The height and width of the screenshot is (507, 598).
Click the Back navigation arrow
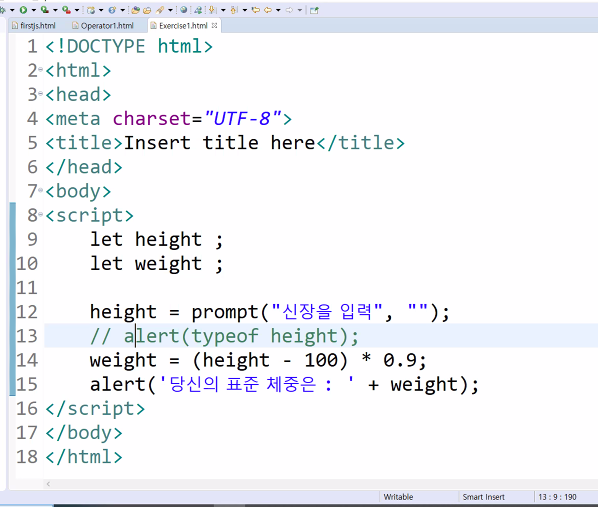click(x=268, y=10)
